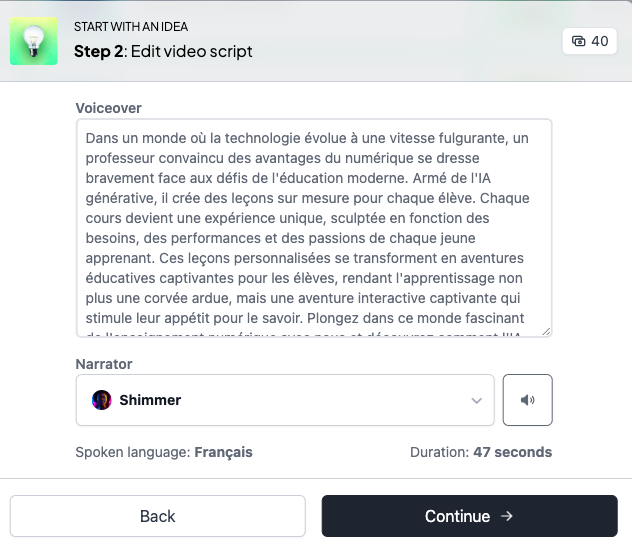
Task: Go back with the Back button
Action: click(x=158, y=516)
